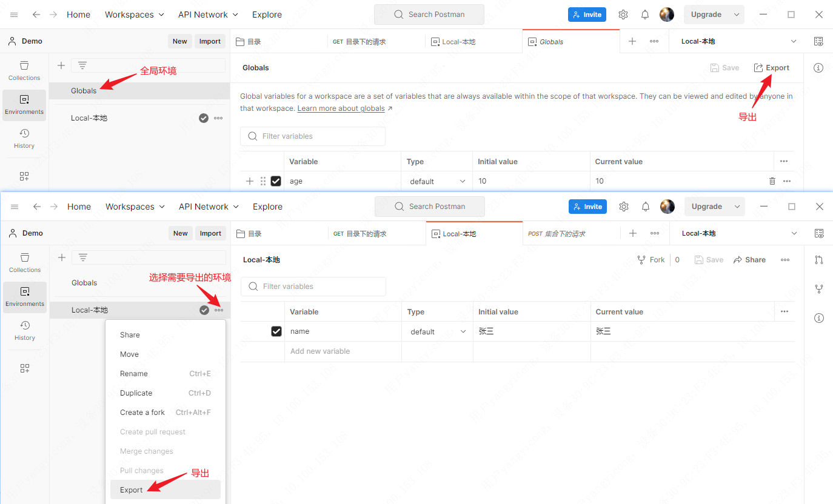Screen dimensions: 833x504
Task: Click current value 张三 cell
Action: pyautogui.click(x=692, y=331)
